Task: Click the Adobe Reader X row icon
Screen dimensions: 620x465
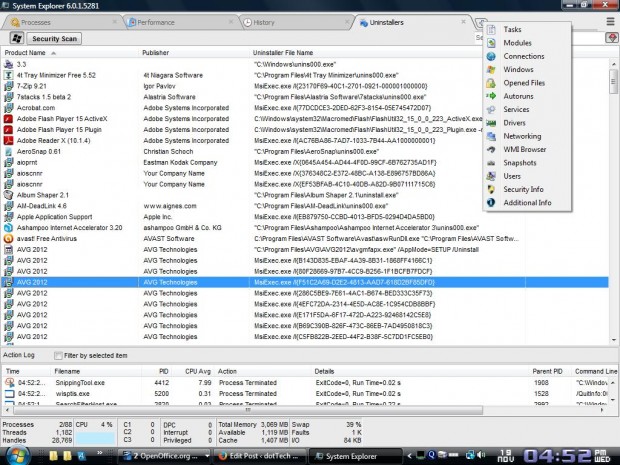Action: [8, 140]
